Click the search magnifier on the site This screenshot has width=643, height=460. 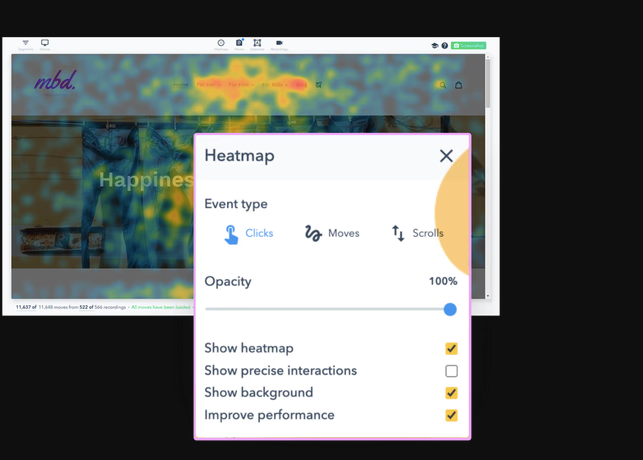tap(442, 85)
